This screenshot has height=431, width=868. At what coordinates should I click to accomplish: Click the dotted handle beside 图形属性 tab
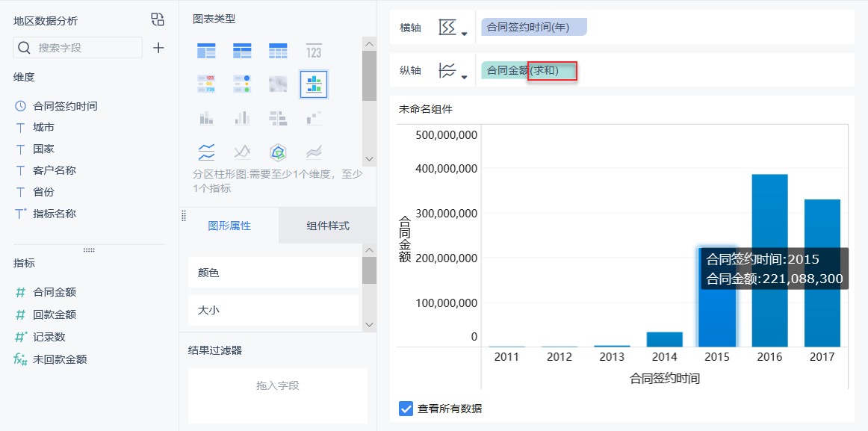pos(184,216)
